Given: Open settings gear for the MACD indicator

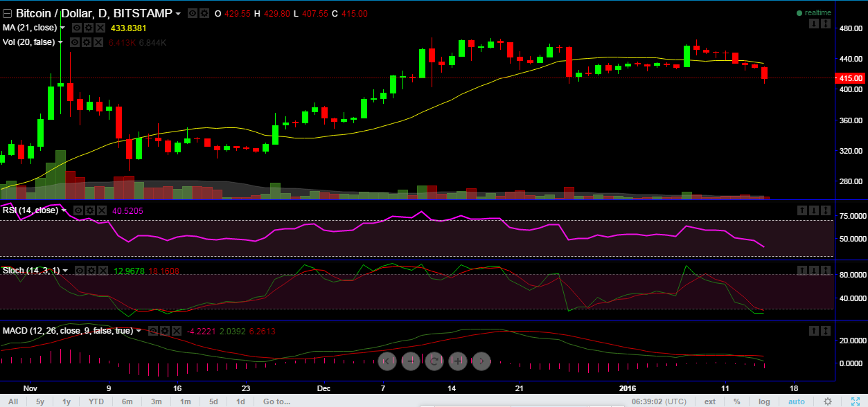Looking at the screenshot, I should click(x=163, y=331).
